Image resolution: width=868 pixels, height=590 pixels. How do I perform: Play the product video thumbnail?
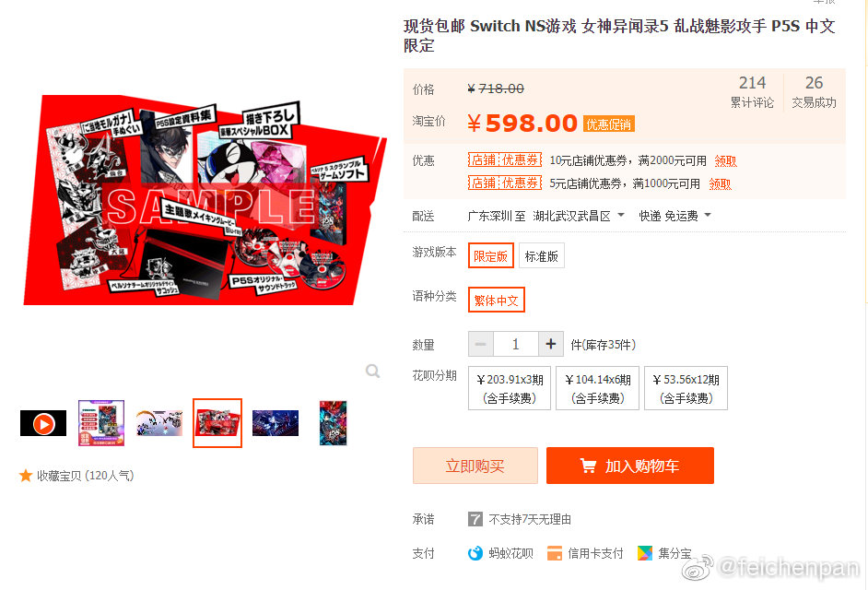(43, 423)
